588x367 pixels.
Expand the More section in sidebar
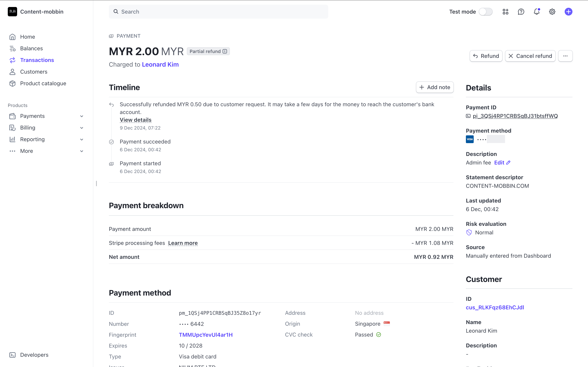click(x=82, y=151)
